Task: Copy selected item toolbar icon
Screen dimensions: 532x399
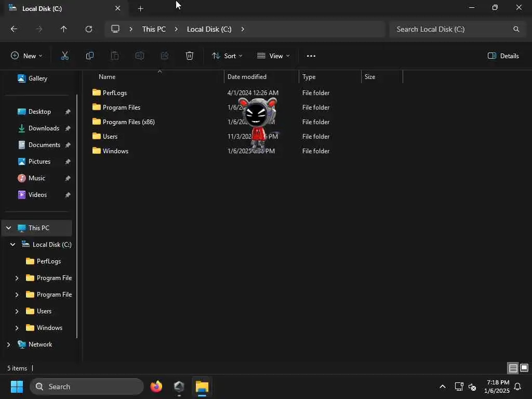Action: pyautogui.click(x=89, y=56)
